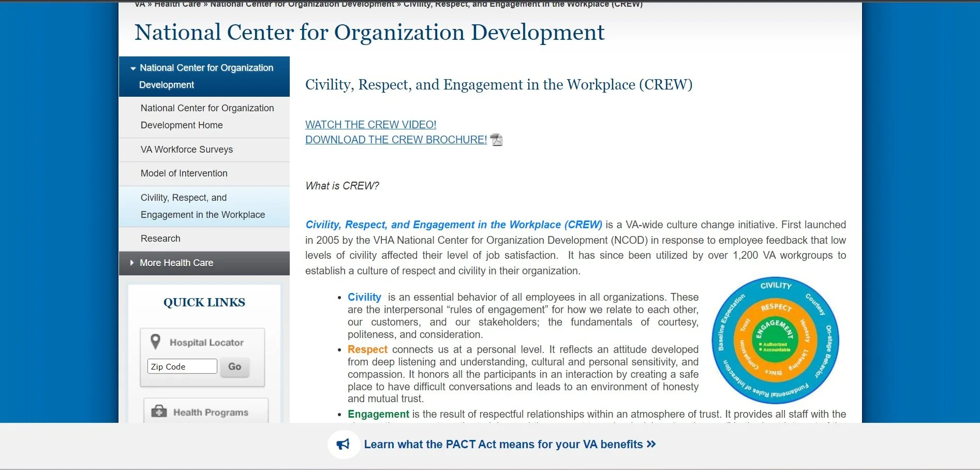The height and width of the screenshot is (470, 980).
Task: Click the National Center for Organization Development breadcrumb
Action: [302, 4]
